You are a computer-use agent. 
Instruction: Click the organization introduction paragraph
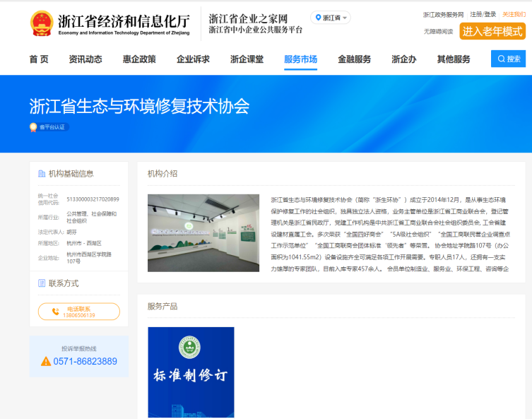point(390,234)
